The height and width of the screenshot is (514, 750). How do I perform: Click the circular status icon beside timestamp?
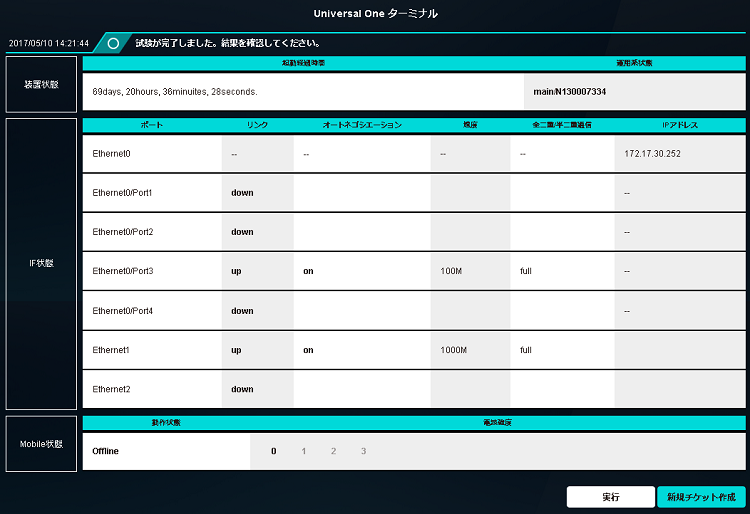(x=114, y=44)
